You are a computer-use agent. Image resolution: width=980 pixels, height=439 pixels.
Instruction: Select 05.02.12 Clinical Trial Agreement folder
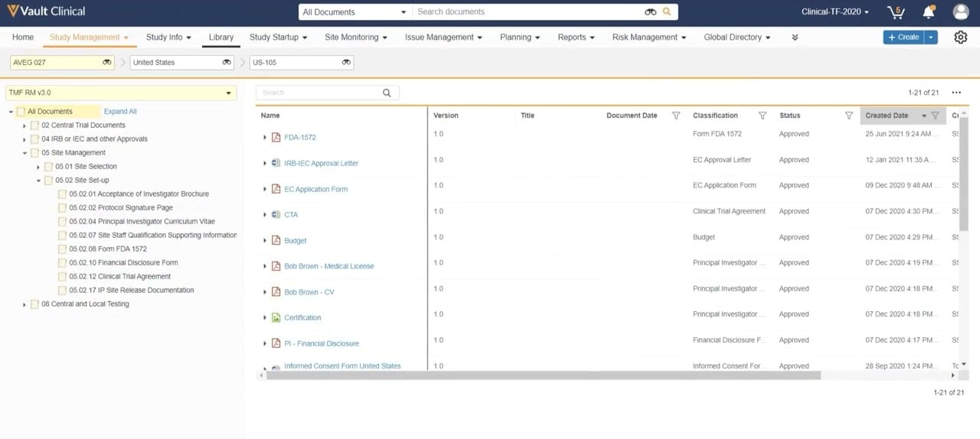[120, 277]
